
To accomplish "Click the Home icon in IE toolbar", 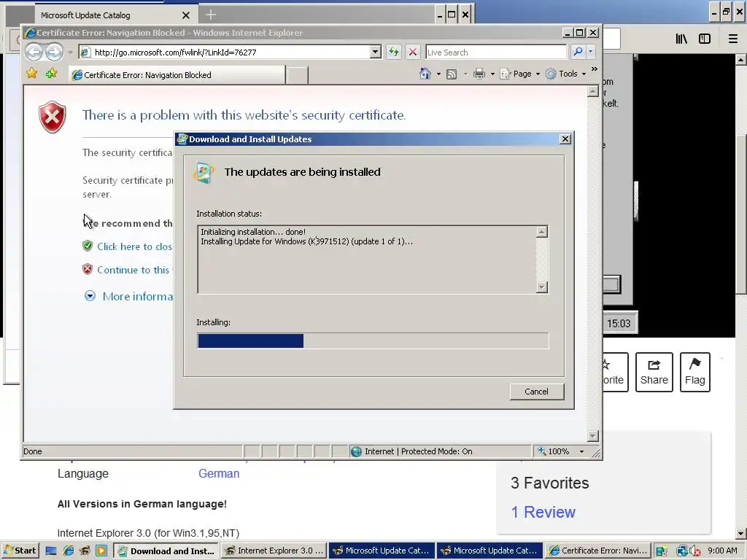I will click(425, 74).
